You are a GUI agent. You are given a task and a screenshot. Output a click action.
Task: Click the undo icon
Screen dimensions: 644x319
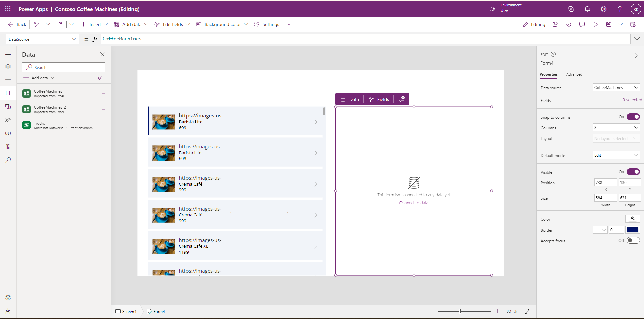(x=36, y=24)
